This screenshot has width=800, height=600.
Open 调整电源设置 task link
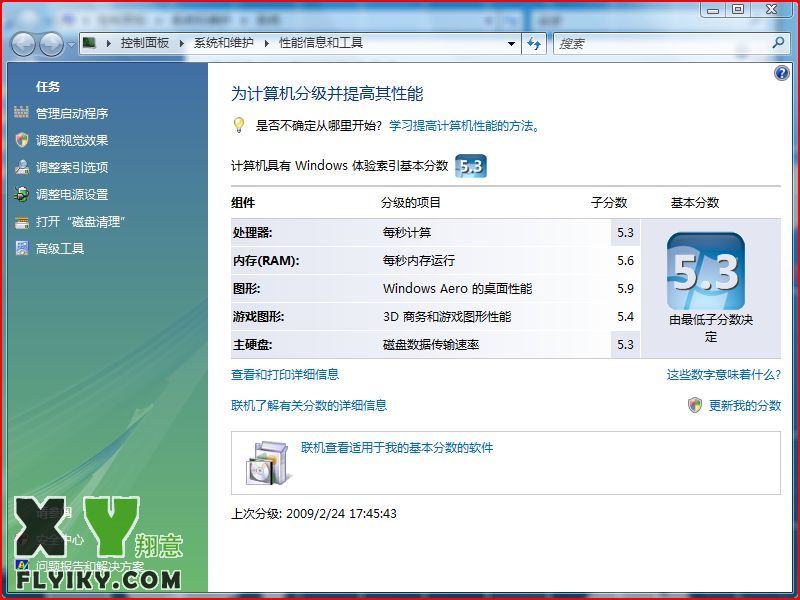(x=72, y=194)
